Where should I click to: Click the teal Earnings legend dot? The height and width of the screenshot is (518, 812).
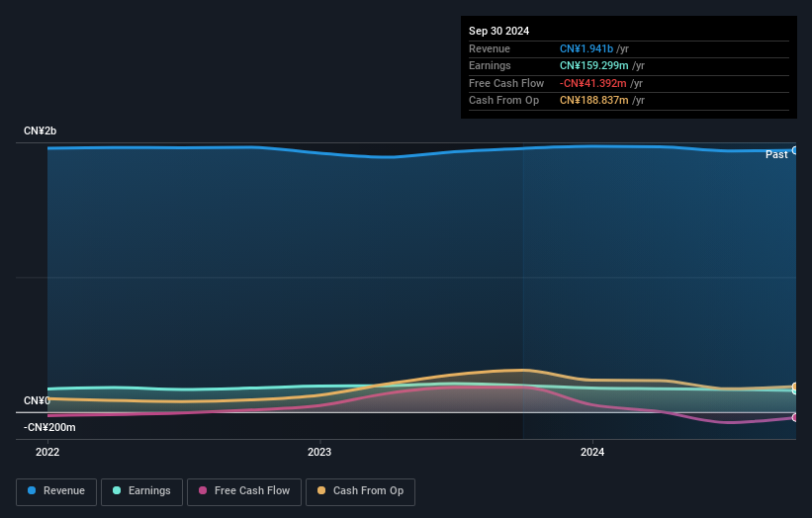click(117, 490)
